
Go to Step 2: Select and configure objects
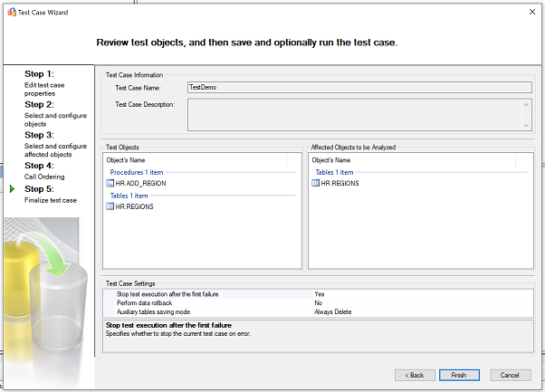tap(47, 114)
